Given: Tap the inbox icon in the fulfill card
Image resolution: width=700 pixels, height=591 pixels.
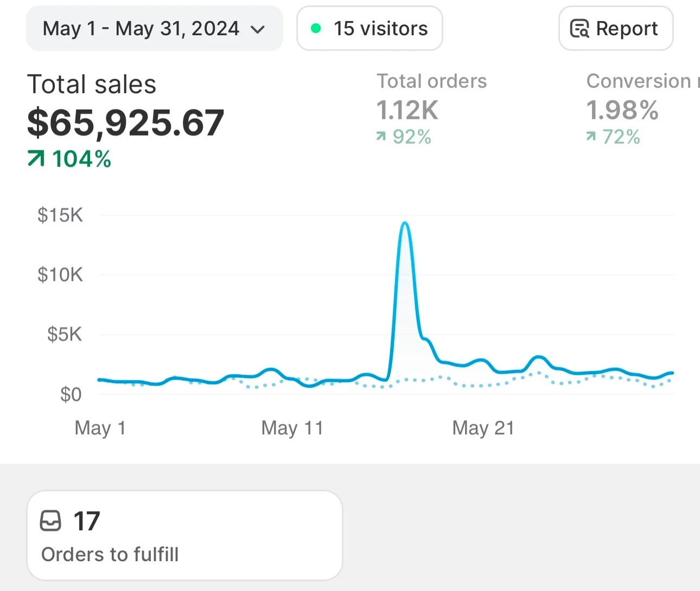Looking at the screenshot, I should pyautogui.click(x=51, y=521).
